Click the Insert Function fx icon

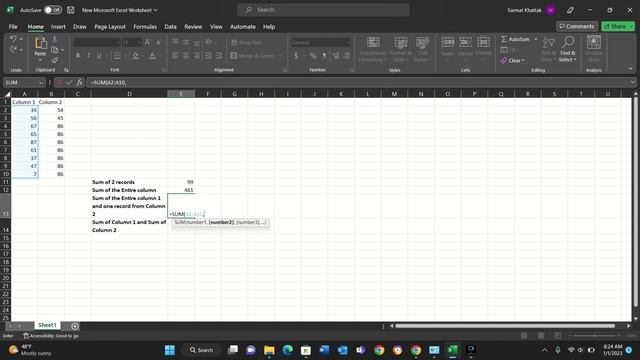coord(80,82)
